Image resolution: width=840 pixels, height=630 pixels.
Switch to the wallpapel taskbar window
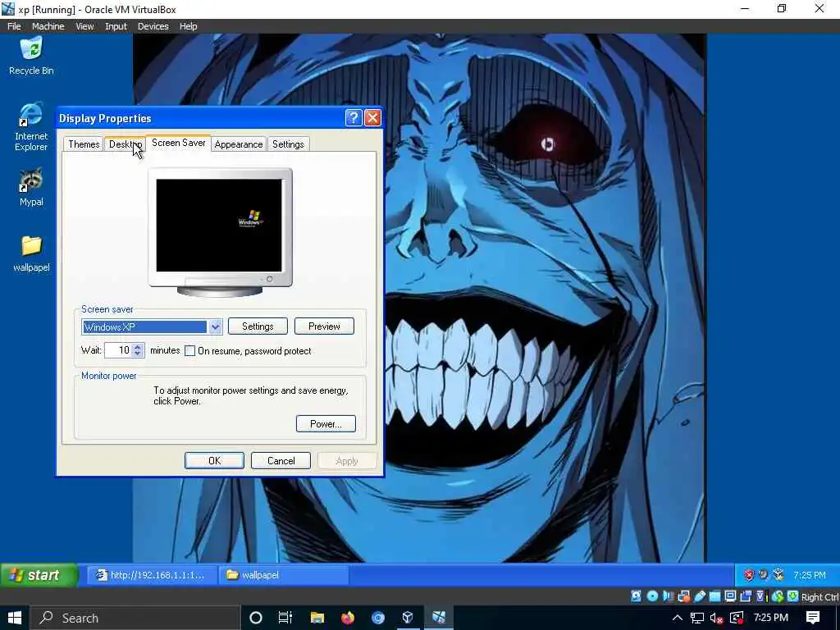pyautogui.click(x=284, y=575)
